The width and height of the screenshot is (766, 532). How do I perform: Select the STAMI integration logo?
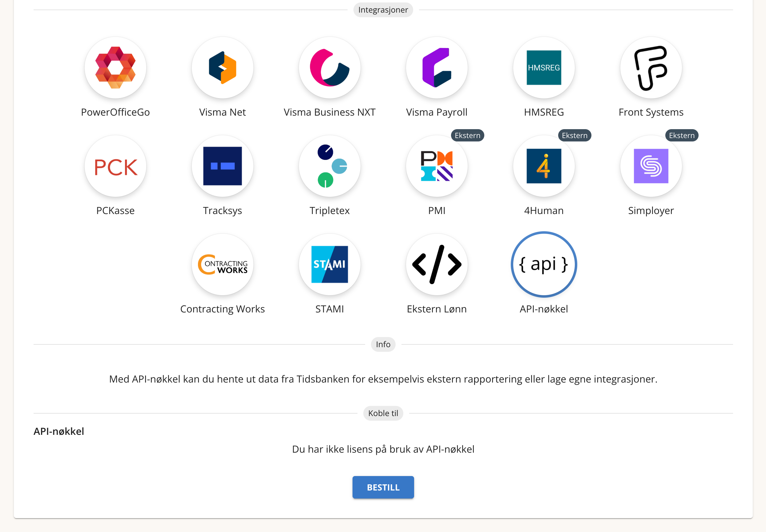click(330, 264)
